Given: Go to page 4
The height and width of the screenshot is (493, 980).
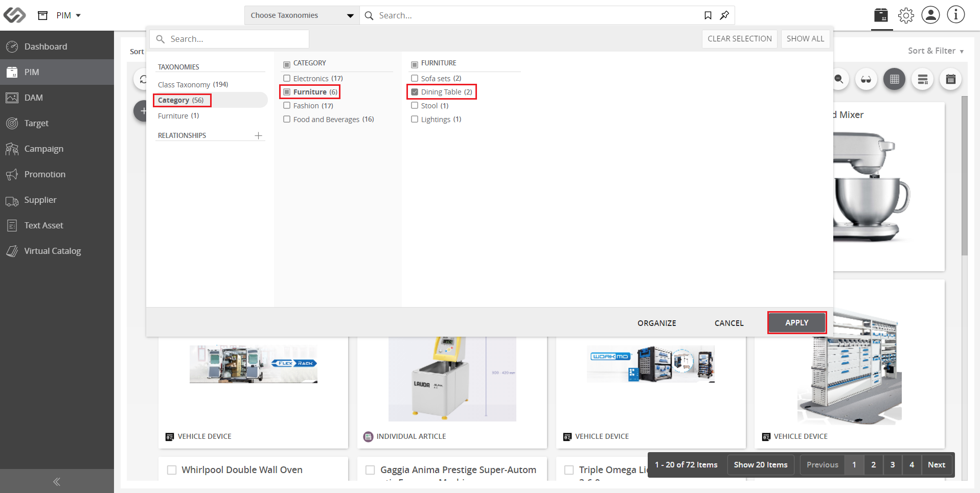Looking at the screenshot, I should pos(912,465).
